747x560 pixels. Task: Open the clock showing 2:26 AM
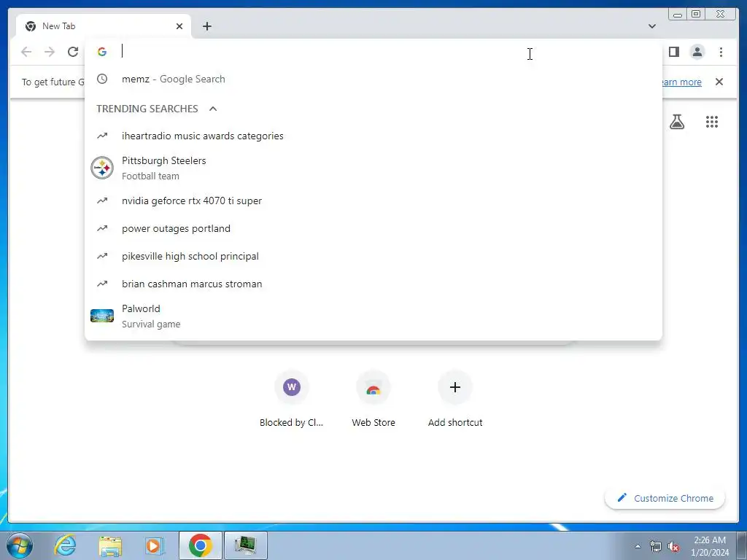[710, 546]
